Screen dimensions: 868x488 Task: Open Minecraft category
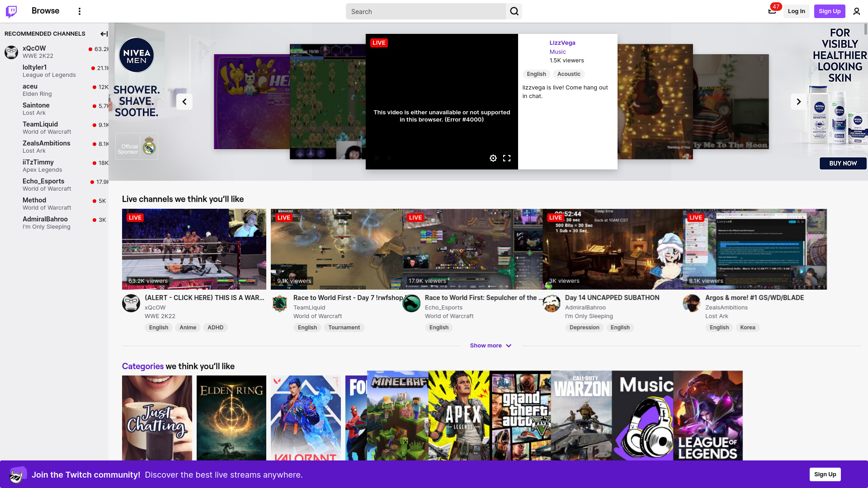397,416
